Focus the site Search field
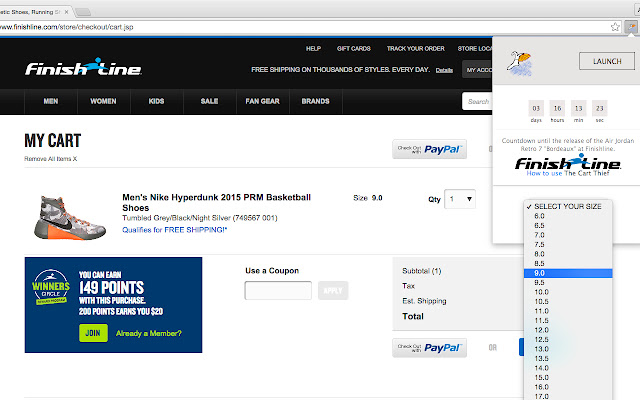This screenshot has height=400, width=640. click(477, 101)
